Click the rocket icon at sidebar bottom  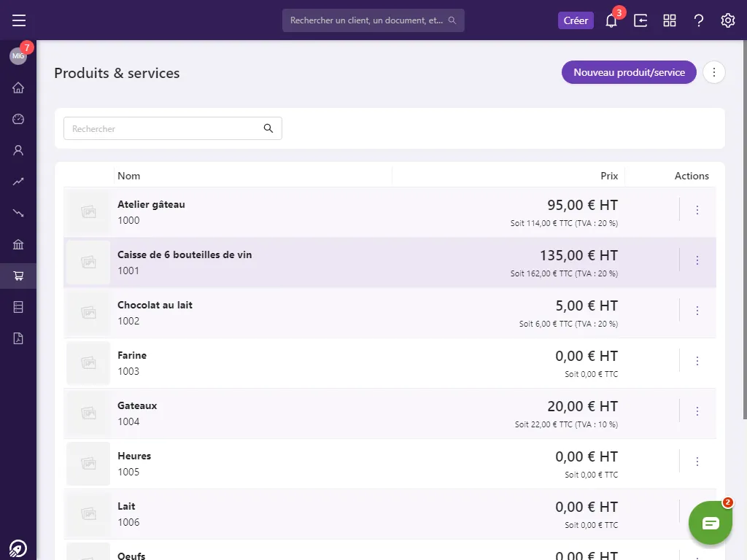click(18, 548)
